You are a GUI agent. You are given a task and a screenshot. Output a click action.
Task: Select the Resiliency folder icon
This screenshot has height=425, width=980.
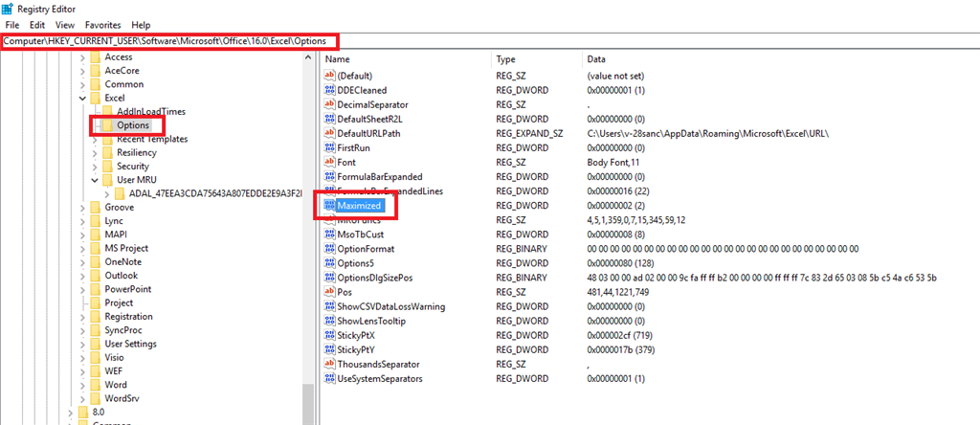pos(107,152)
